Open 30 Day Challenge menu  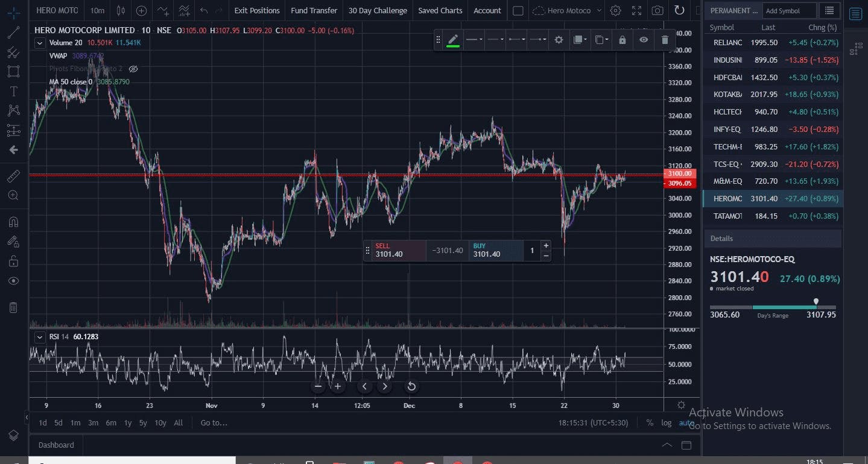(x=378, y=10)
